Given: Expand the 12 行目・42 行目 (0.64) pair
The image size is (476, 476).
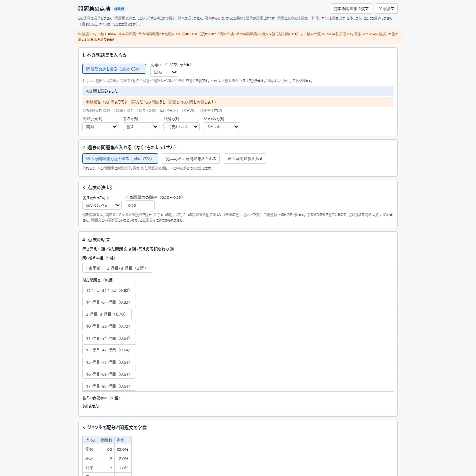Looking at the screenshot, I should 109,350.
